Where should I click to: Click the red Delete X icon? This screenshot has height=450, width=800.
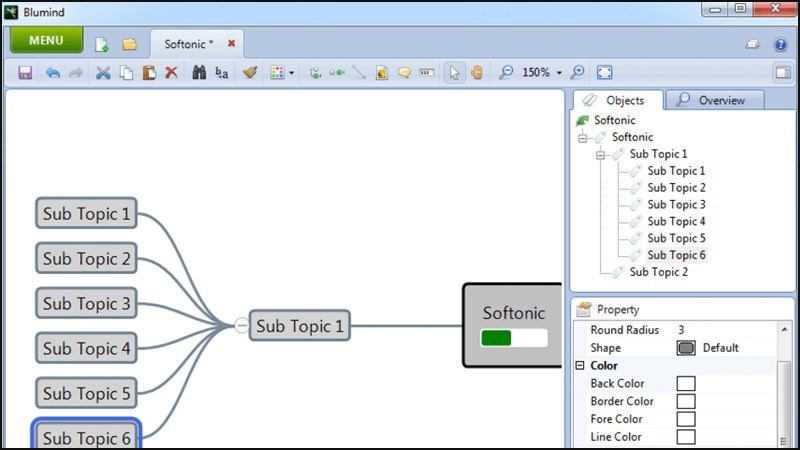tap(171, 73)
